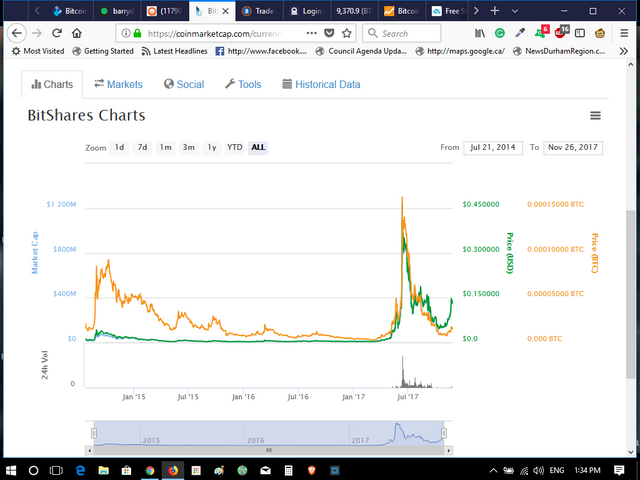Viewport: 640px width, 480px height.
Task: View site info via the padlock icon
Action: (x=137, y=33)
